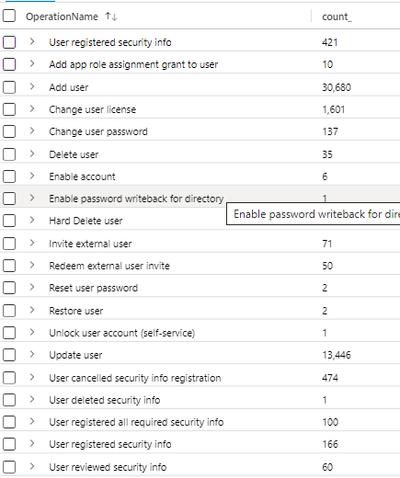The image size is (400, 478).
Task: Click the count_ column header
Action: click(x=337, y=17)
